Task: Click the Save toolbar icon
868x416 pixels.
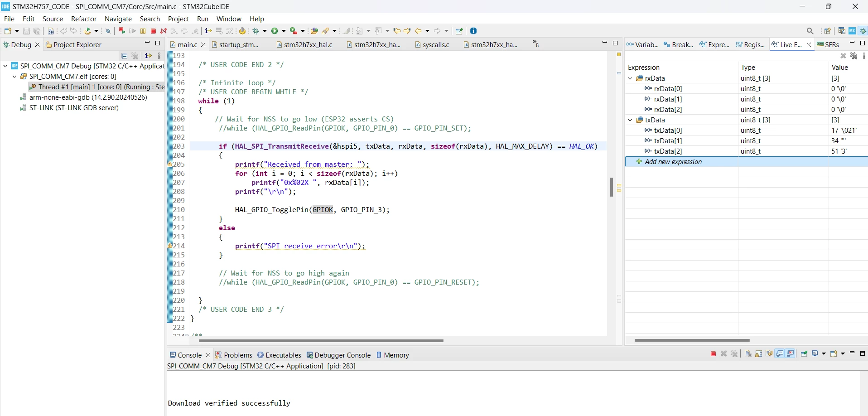Action: point(26,31)
